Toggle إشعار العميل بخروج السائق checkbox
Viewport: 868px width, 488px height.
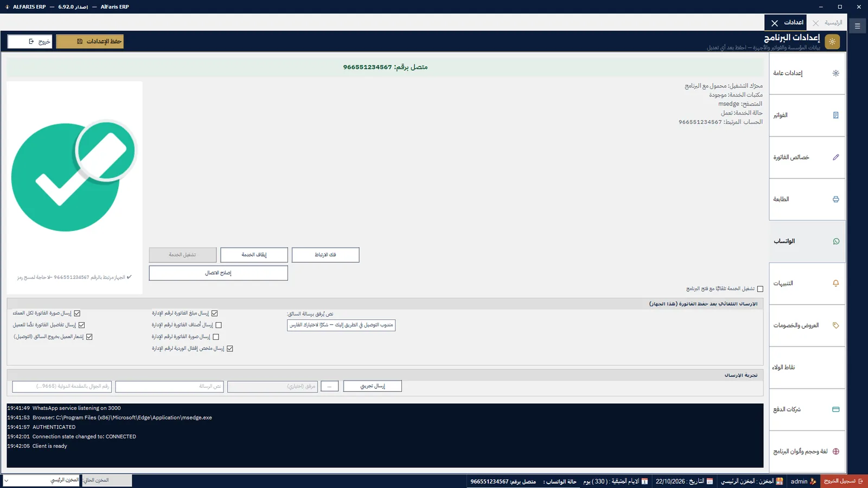(89, 337)
